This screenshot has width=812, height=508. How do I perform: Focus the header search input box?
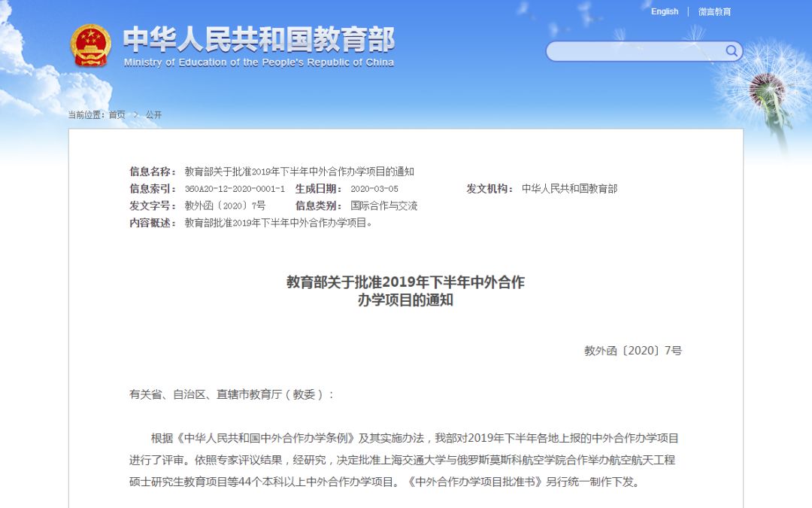(x=635, y=51)
